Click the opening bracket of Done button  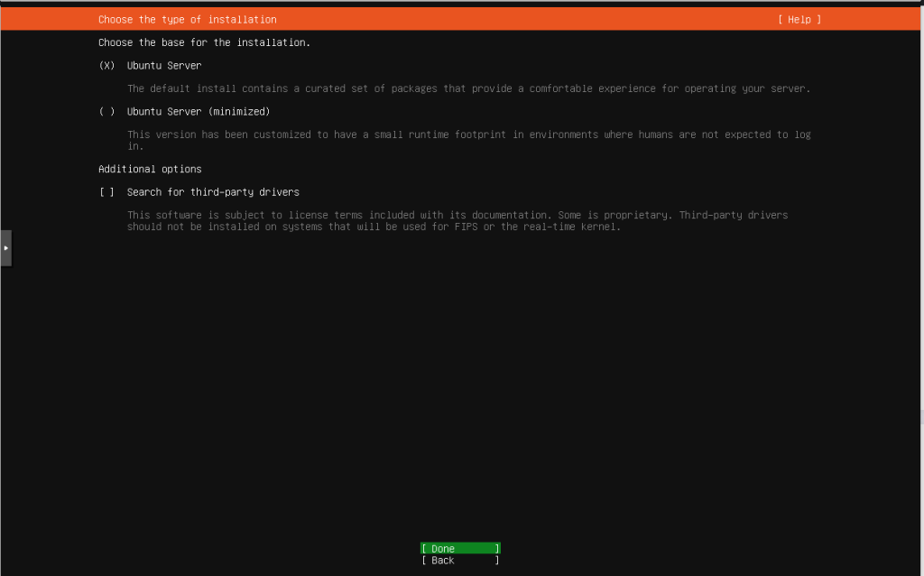point(423,549)
